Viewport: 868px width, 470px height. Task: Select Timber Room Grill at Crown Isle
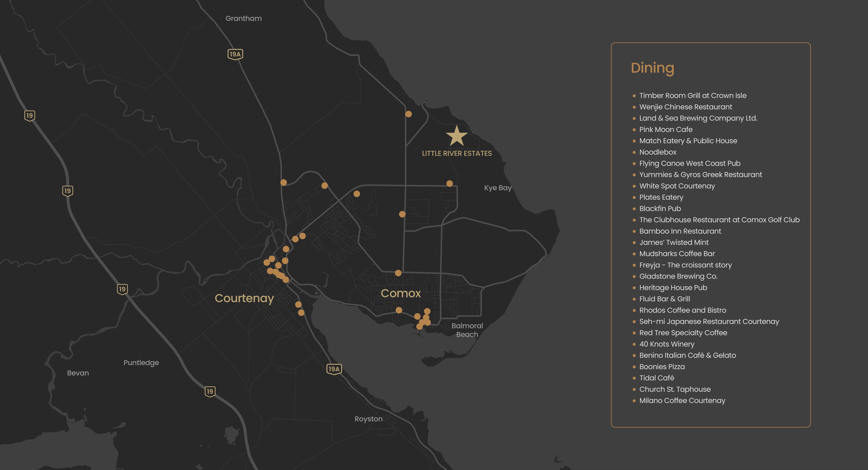693,96
